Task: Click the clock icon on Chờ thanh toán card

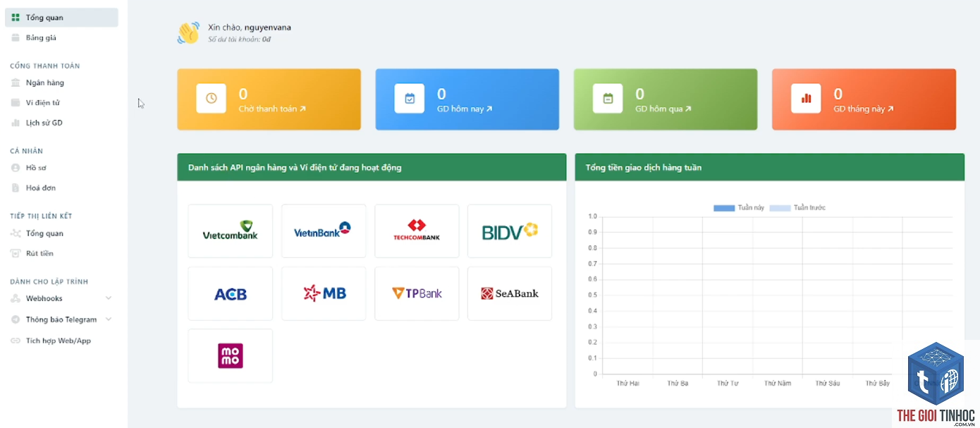Action: [x=211, y=99]
